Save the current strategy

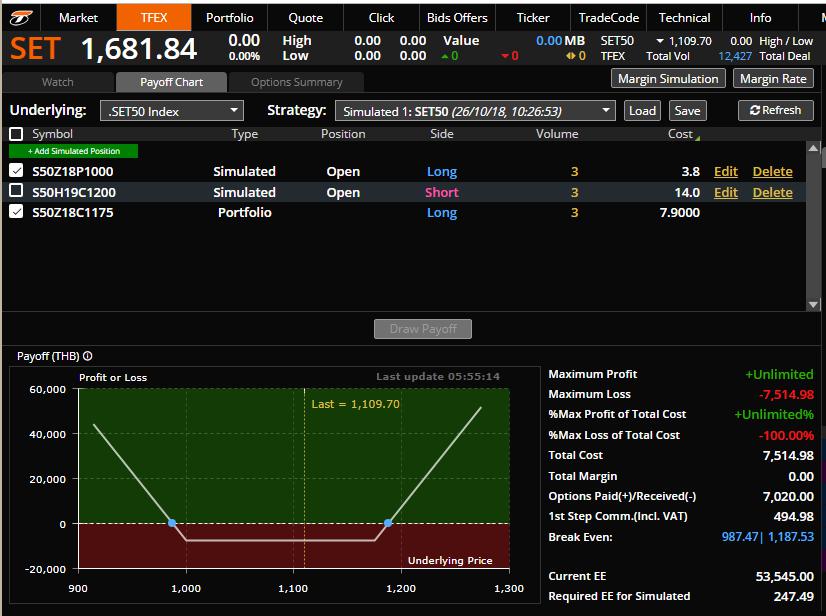[x=687, y=111]
